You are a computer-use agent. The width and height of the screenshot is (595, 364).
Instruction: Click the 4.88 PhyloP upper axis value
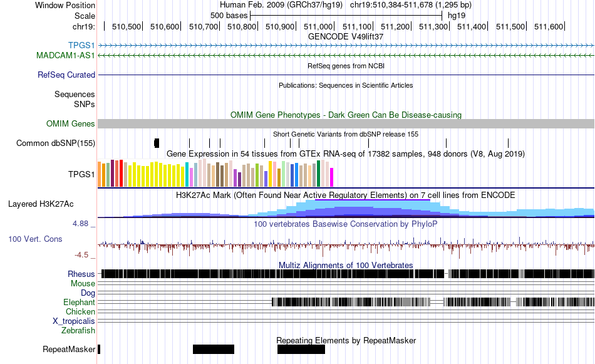(80, 224)
